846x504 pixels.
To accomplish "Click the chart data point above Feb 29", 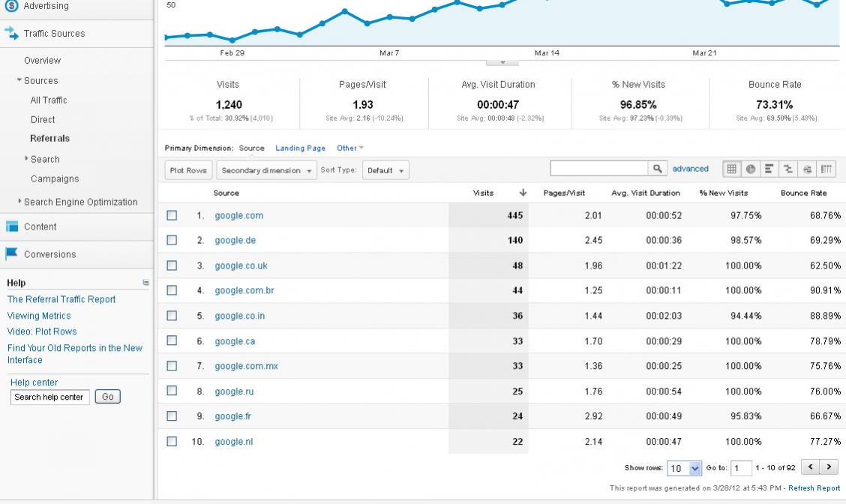I will pos(232,40).
